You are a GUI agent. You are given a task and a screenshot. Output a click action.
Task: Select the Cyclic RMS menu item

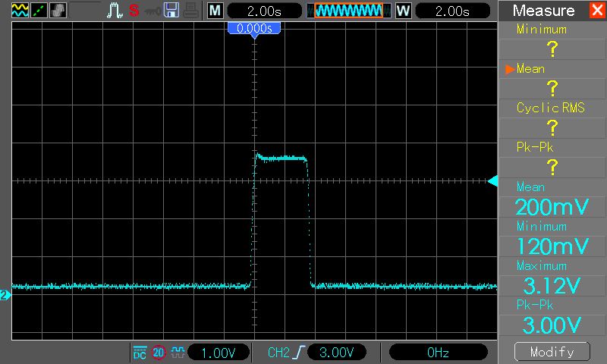click(552, 108)
